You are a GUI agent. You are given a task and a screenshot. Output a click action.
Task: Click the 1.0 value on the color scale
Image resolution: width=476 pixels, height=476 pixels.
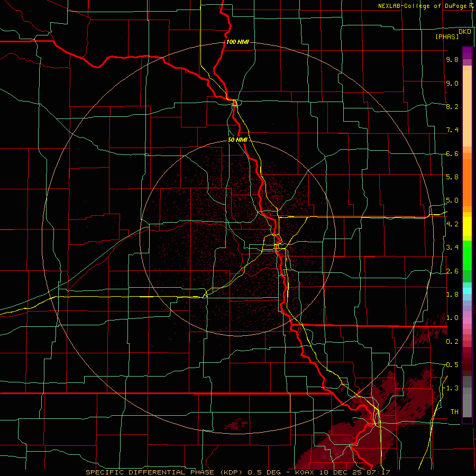[x=452, y=318]
